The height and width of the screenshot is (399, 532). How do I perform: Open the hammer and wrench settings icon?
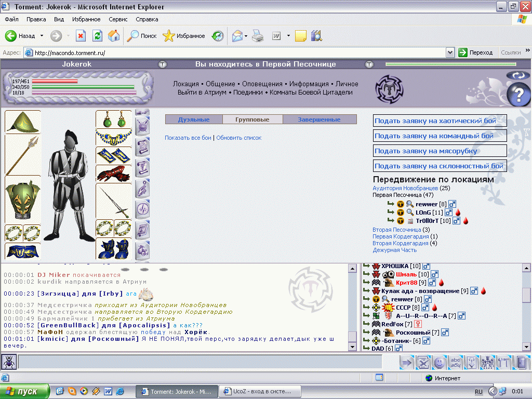pyautogui.click(x=504, y=363)
